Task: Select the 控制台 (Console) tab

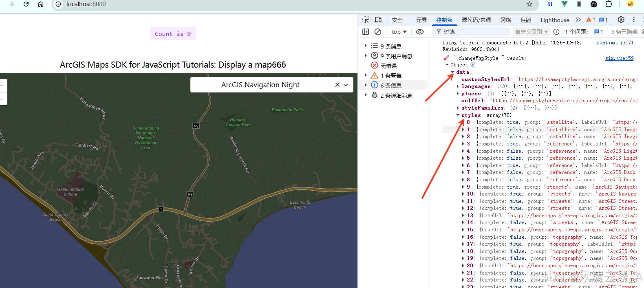Action: (444, 20)
